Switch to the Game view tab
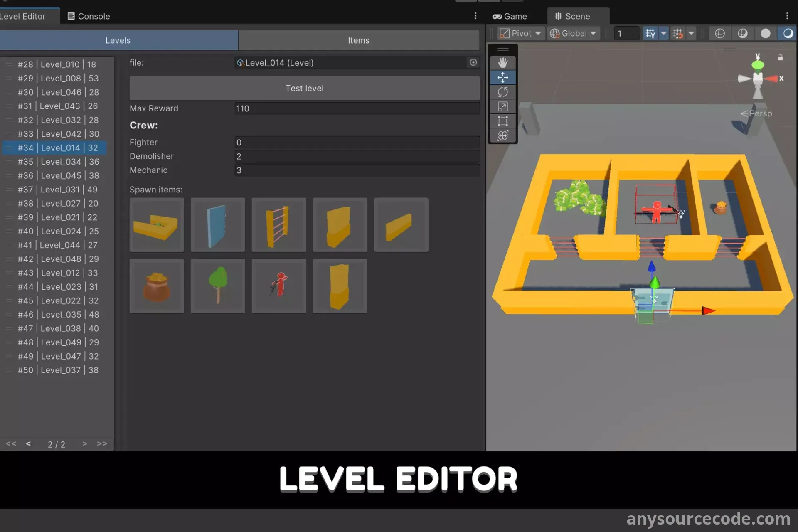The image size is (798, 532). [x=510, y=16]
